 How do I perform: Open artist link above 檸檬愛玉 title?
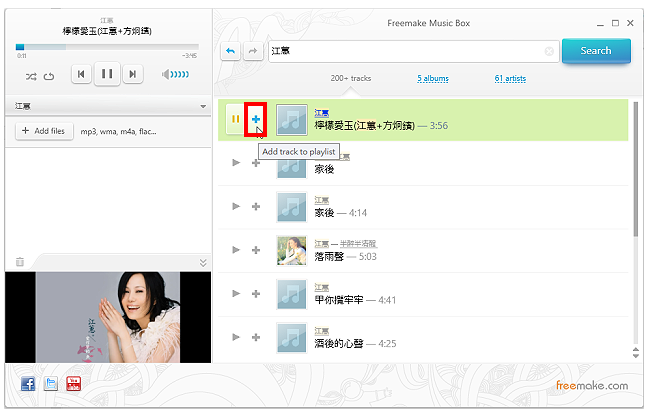[x=322, y=113]
